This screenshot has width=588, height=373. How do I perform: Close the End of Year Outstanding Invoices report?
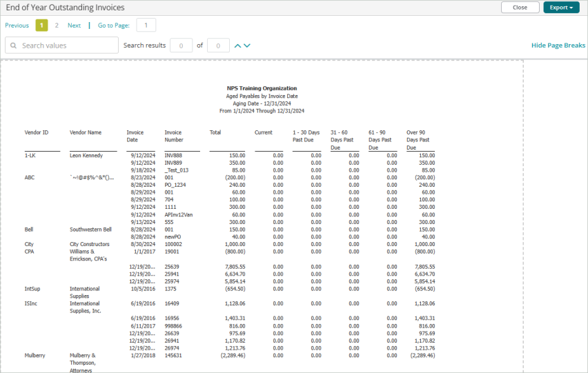point(520,8)
